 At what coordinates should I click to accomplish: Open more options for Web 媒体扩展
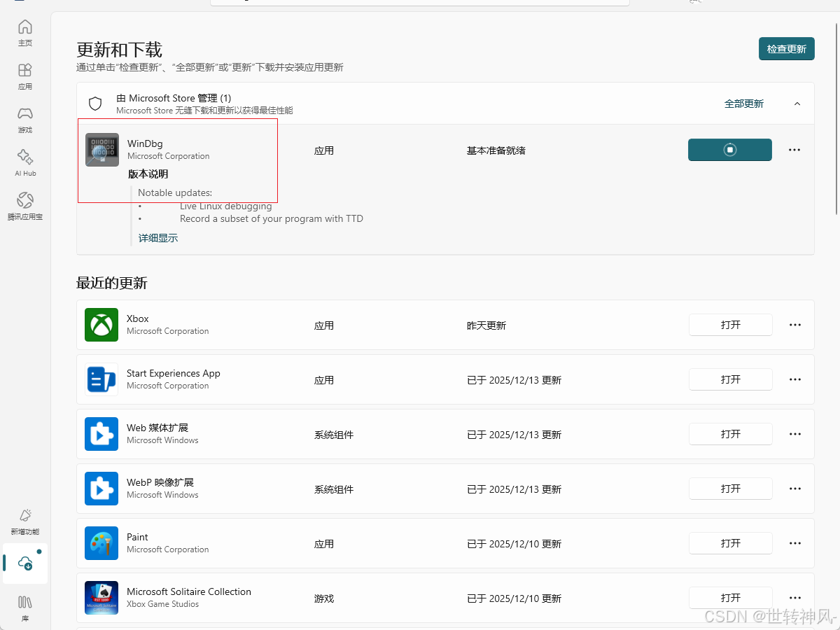click(x=795, y=434)
